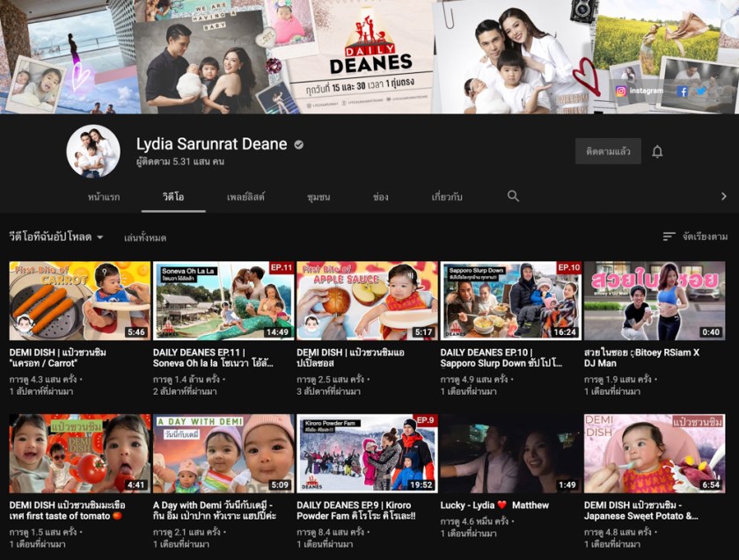The height and width of the screenshot is (560, 739).
Task: Select the ชุมชน tab
Action: [318, 197]
